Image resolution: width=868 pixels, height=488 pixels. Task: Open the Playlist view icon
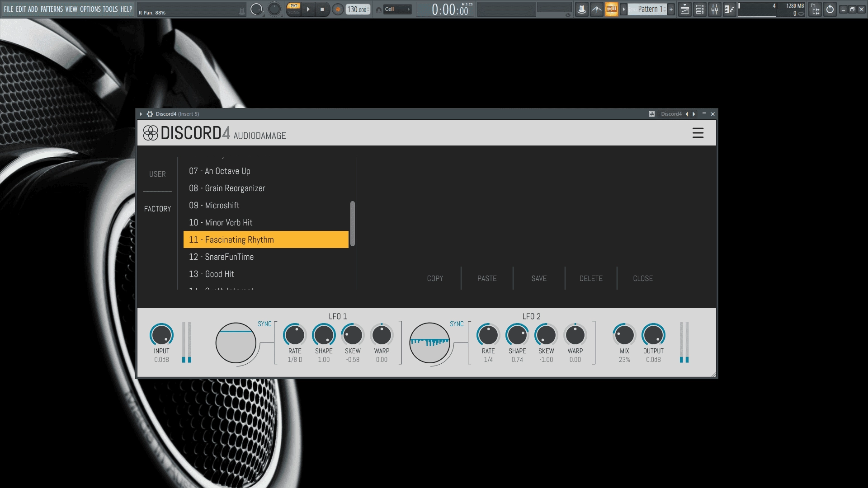coord(685,9)
